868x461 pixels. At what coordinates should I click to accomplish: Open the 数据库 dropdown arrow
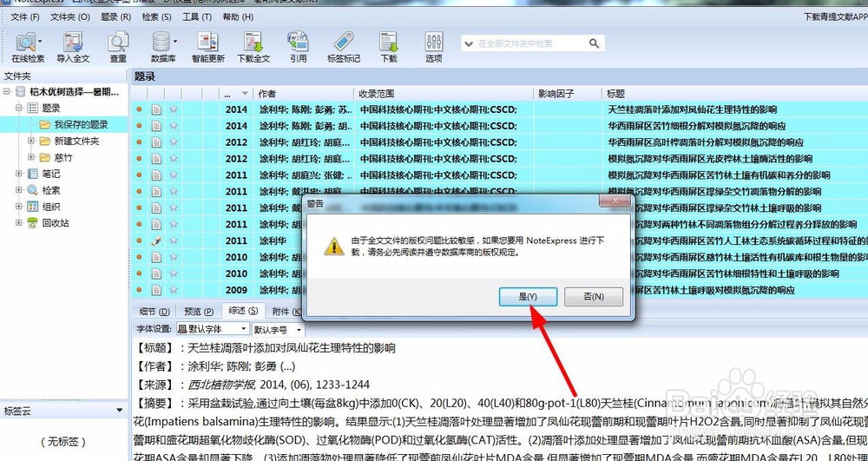(175, 41)
